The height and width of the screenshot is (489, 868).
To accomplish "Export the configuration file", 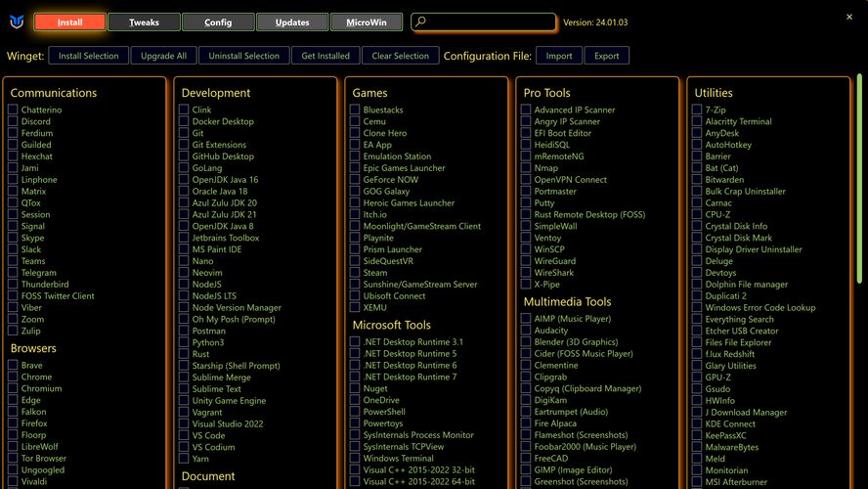I will (x=607, y=56).
